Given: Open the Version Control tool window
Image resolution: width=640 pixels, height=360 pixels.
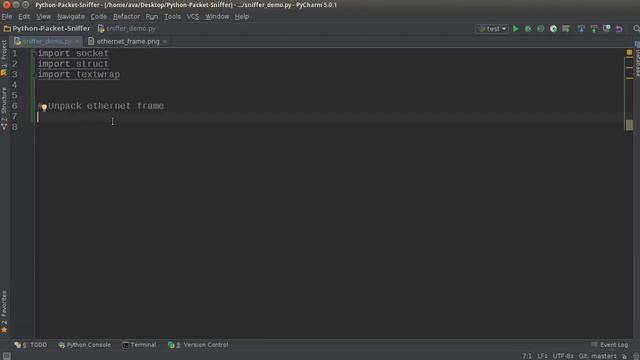Looking at the screenshot, I should coord(198,345).
